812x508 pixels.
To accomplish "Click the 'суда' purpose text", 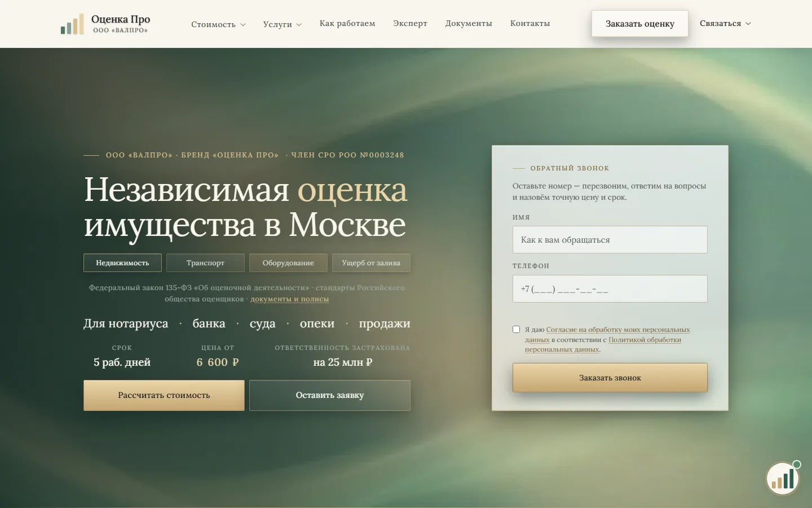I will [263, 323].
